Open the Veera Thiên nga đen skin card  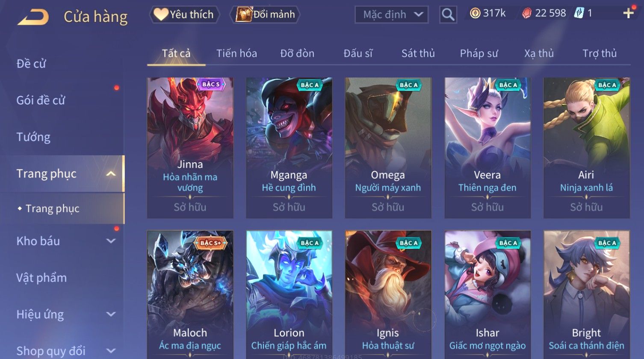coord(487,148)
